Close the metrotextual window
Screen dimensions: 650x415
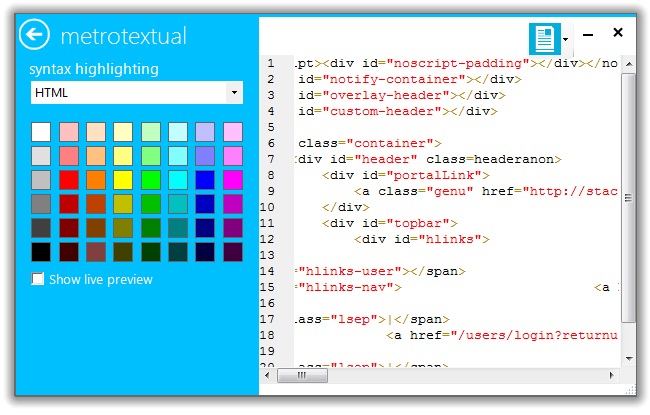618,33
